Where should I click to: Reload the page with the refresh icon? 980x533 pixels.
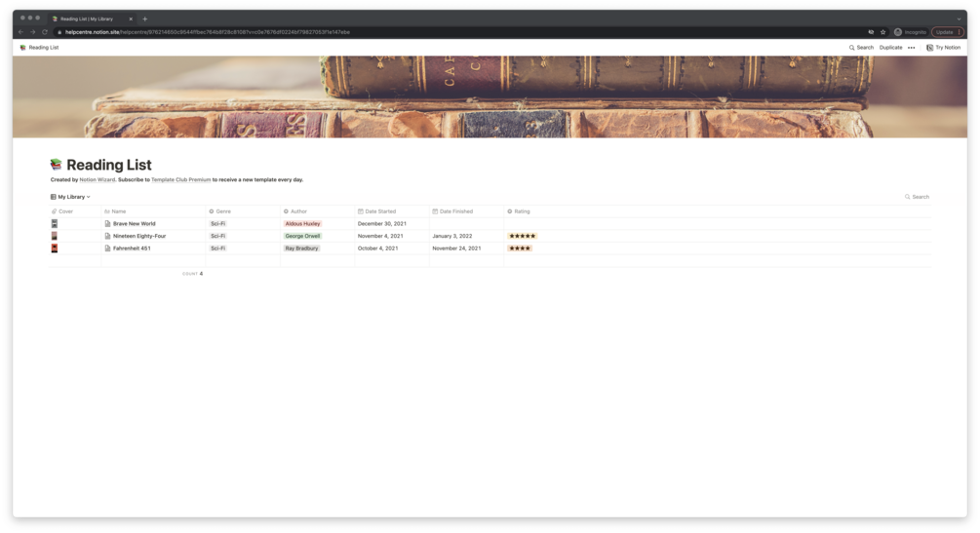point(45,32)
